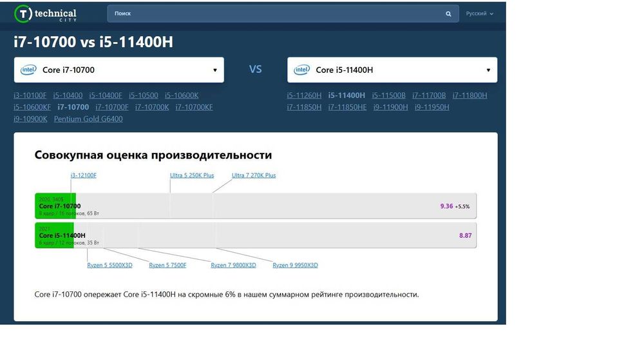
Task: Click the Intel logo beside Core i7-10700
Action: click(28, 70)
